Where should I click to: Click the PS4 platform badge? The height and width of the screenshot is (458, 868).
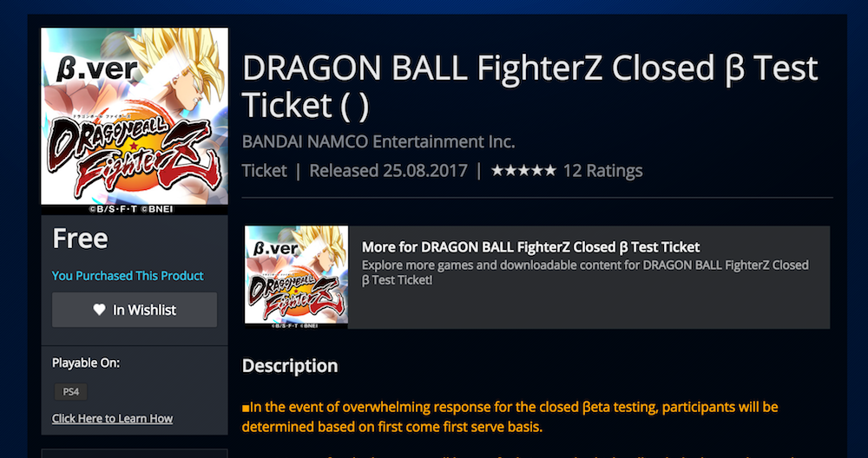pyautogui.click(x=70, y=391)
